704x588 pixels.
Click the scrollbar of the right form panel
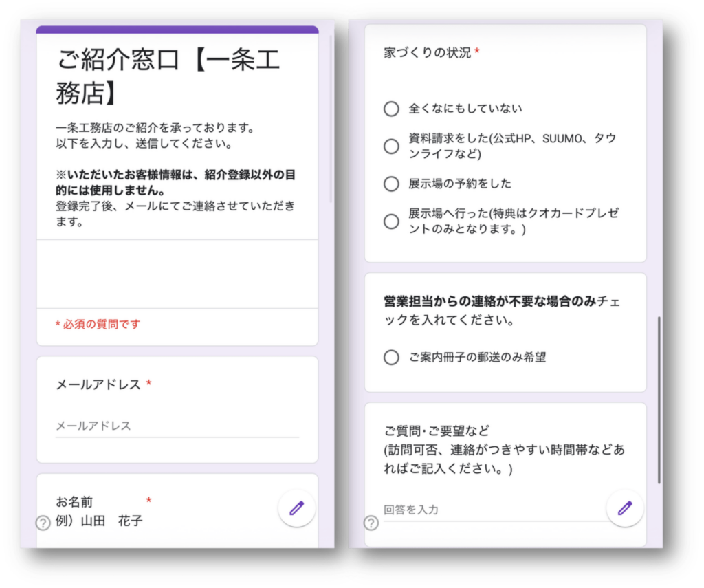click(659, 399)
